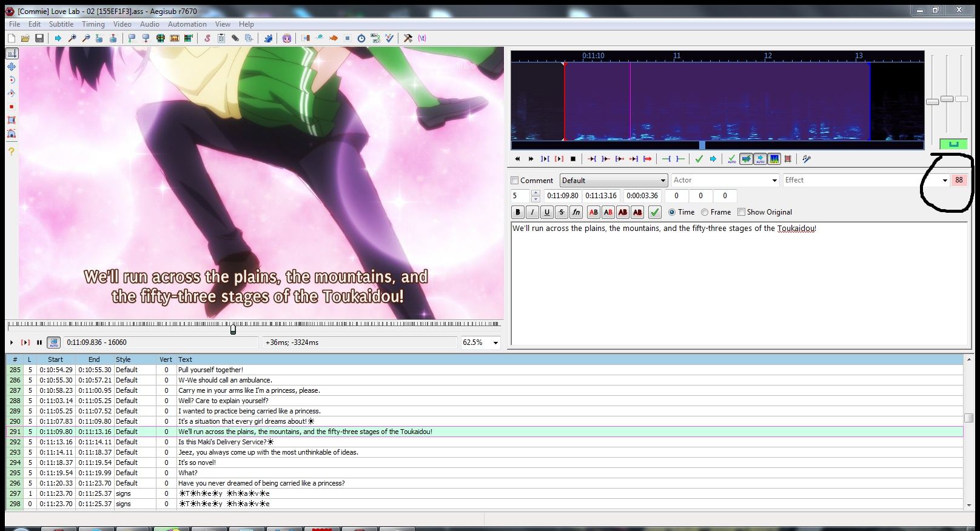Viewport: 980px width, 531px height.
Task: Increase layer number with spinner up
Action: point(535,193)
